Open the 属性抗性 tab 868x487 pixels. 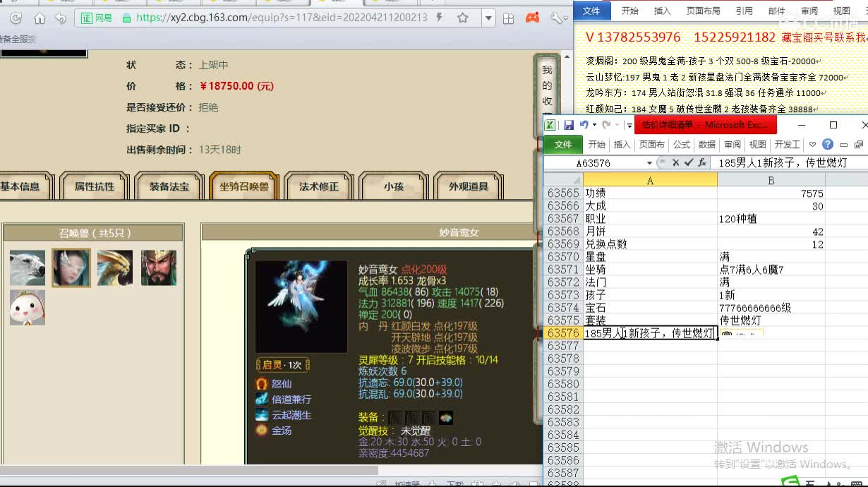[94, 186]
